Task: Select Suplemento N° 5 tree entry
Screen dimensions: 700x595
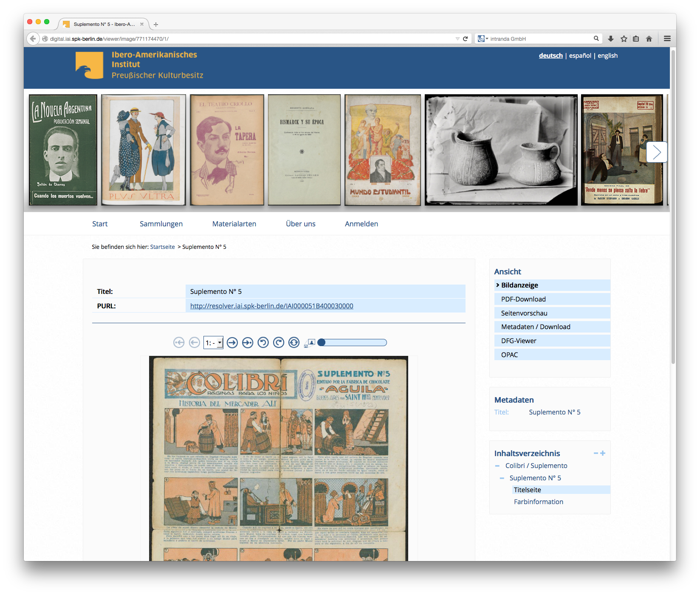Action: [x=535, y=478]
